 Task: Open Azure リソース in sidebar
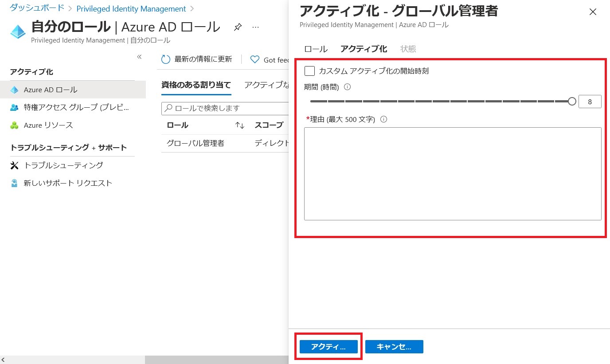click(73, 125)
